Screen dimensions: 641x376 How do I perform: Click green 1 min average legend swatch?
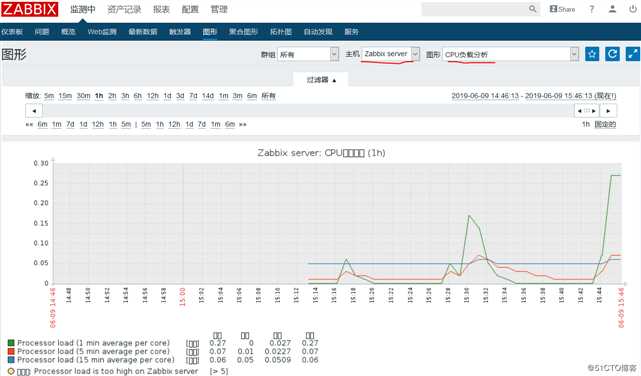click(x=11, y=343)
